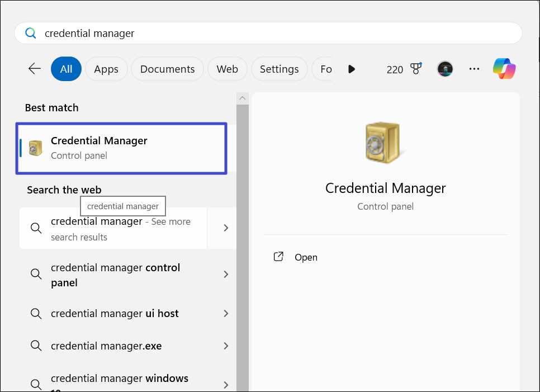Select the Web filter tab
The width and height of the screenshot is (540, 392).
point(227,69)
